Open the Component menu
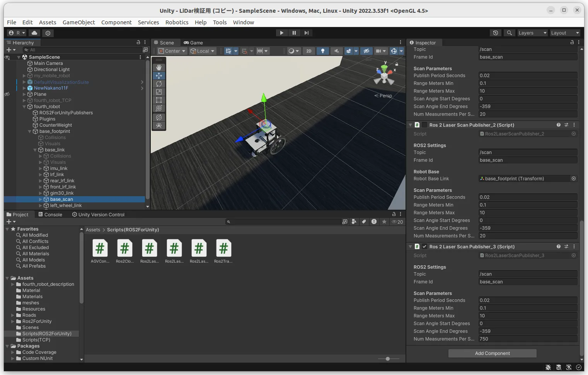Image resolution: width=588 pixels, height=375 pixels. tap(116, 22)
